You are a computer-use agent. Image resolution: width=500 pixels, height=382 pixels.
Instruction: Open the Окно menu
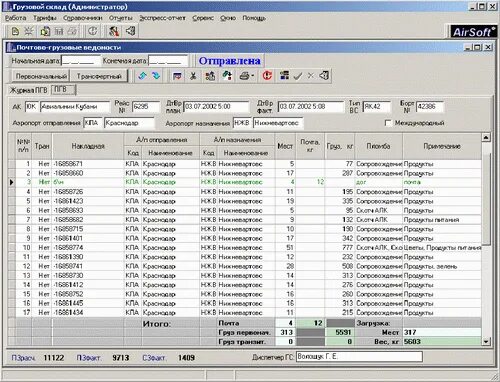tap(228, 18)
